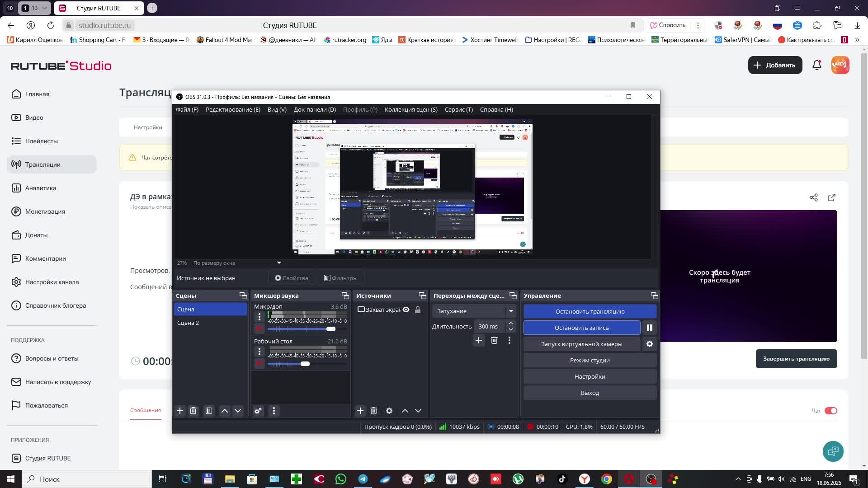Open audio mixer three-dot menu at bottom
Viewport: 868px width, 488px height.
pos(274,411)
